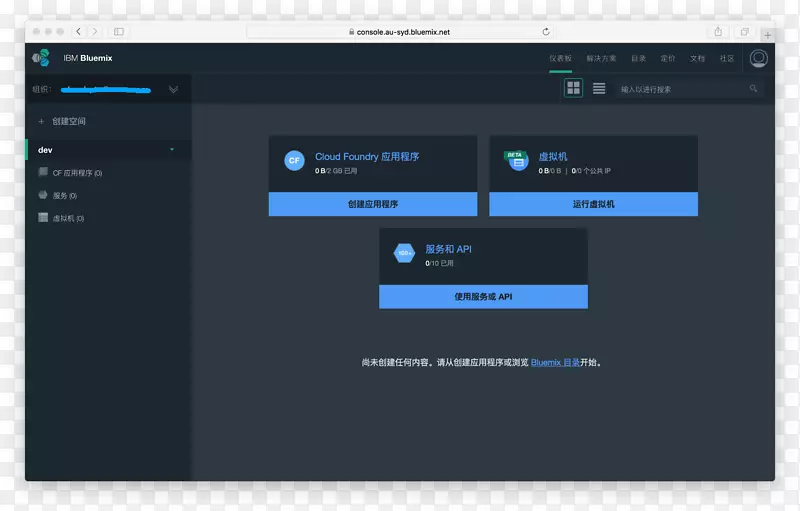Reload the page in Safari
The image size is (800, 511).
coord(546,32)
